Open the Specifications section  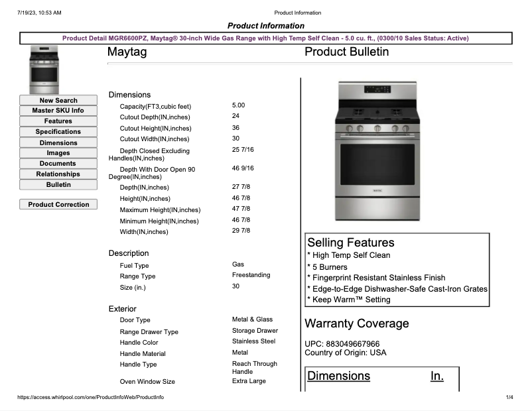pos(58,132)
